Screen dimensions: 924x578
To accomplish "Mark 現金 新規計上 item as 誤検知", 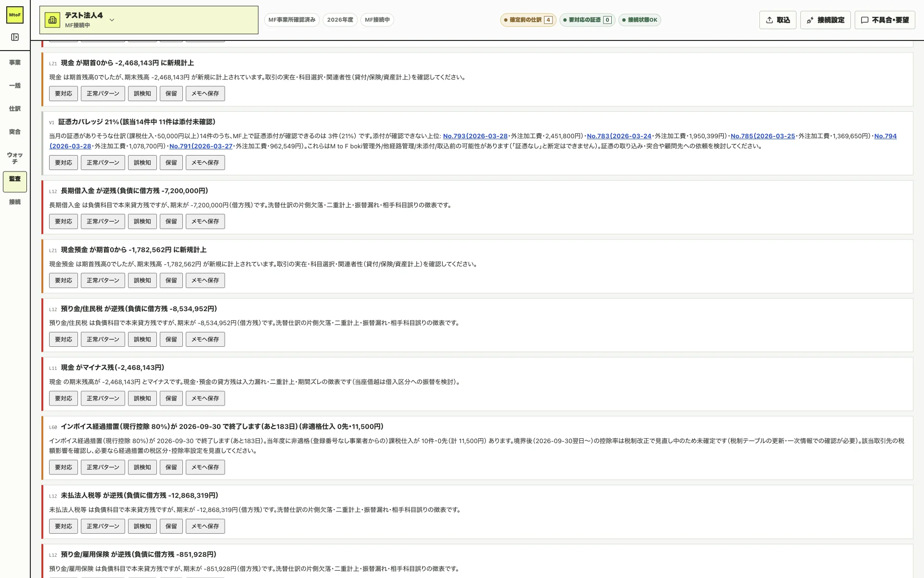I will [142, 93].
